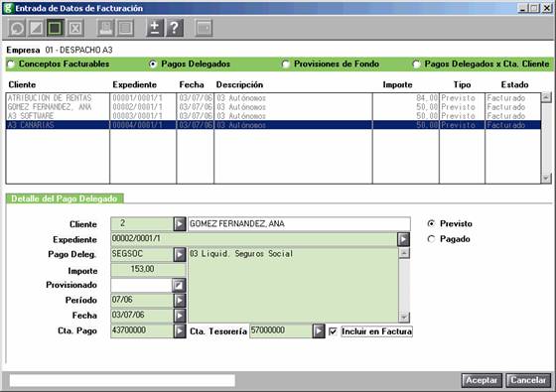The width and height of the screenshot is (556, 392).
Task: Open the Cta. Tesorería lookup arrow
Action: coord(319,331)
